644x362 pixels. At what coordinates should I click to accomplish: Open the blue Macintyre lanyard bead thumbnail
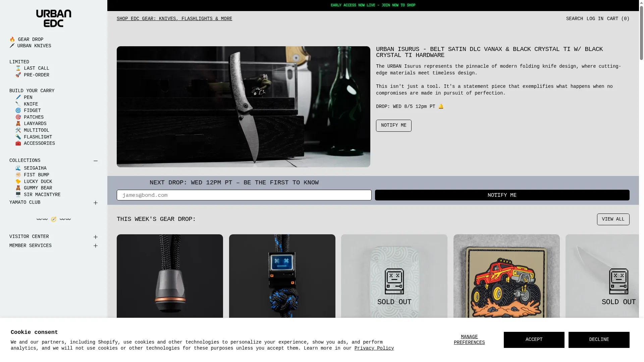point(282,276)
